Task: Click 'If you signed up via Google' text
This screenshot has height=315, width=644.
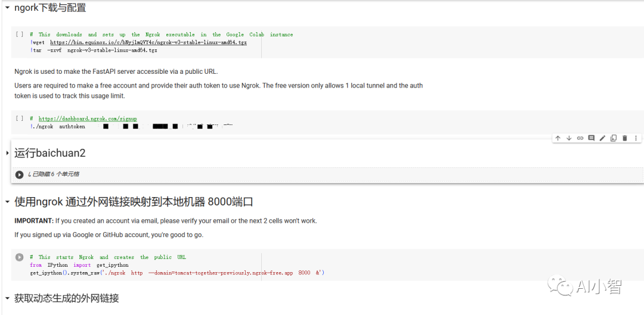Action: (109, 235)
